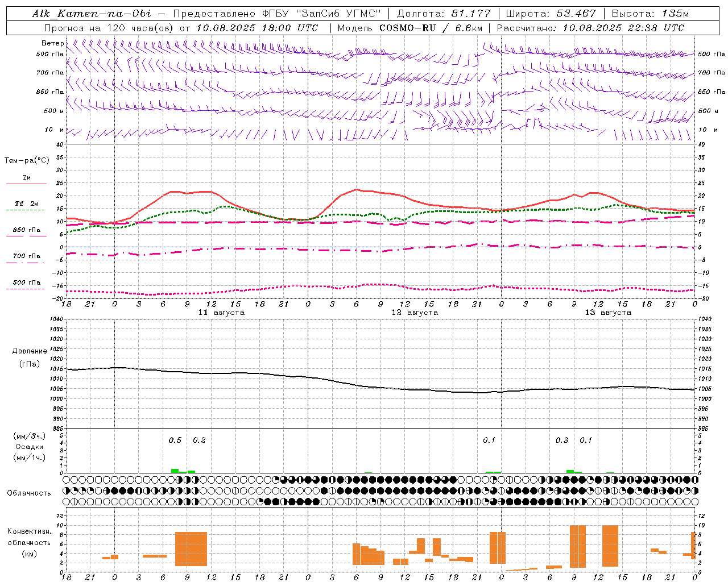Click the computed time 10.08.2025 22:38 UTC
The height and width of the screenshot is (582, 728).
(623, 28)
